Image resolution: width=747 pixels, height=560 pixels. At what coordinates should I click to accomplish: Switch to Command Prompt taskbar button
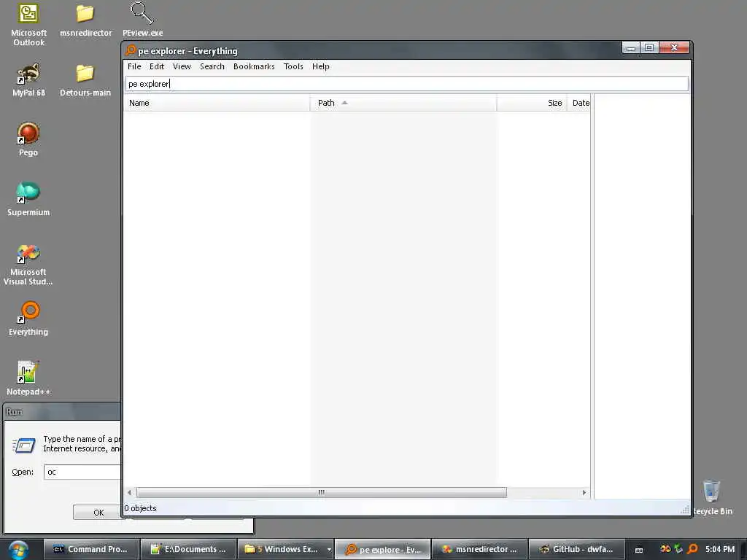pyautogui.click(x=92, y=550)
